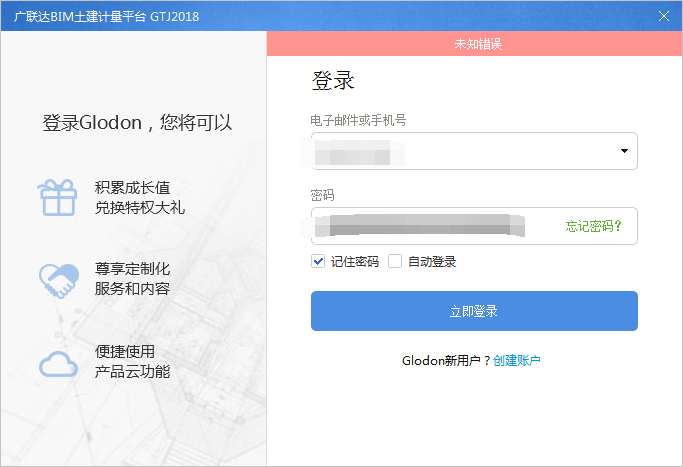683x467 pixels.
Task: Click the 密码 label above the field
Action: tap(322, 195)
